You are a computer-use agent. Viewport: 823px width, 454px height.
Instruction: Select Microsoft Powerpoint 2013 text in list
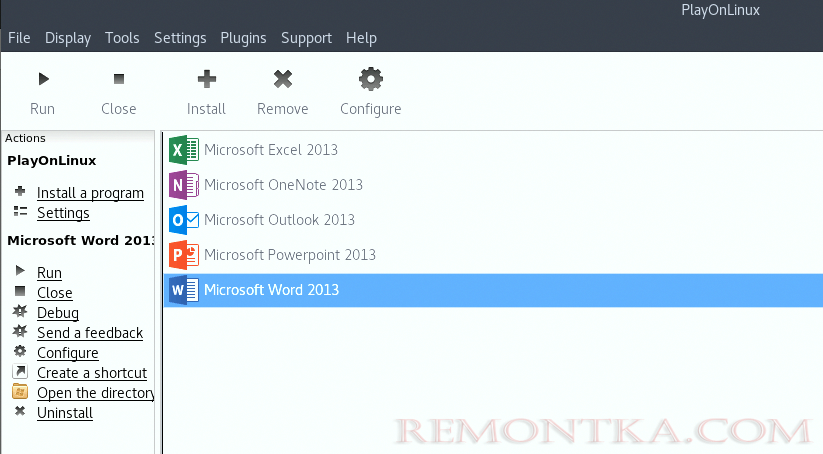[x=290, y=255]
